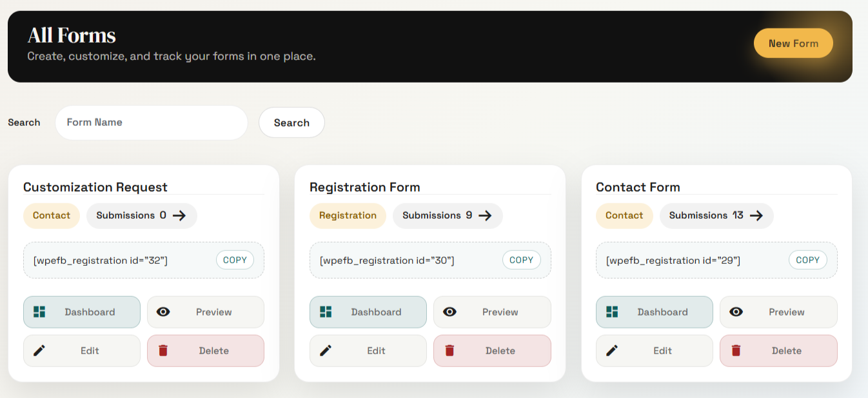Click the Dashboard grid icon on Contact Form
Screen dimensions: 868x398
coord(611,312)
